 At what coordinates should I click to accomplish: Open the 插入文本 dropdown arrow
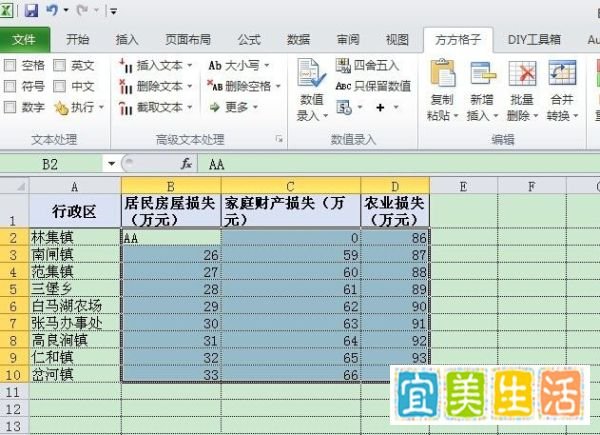coord(190,65)
